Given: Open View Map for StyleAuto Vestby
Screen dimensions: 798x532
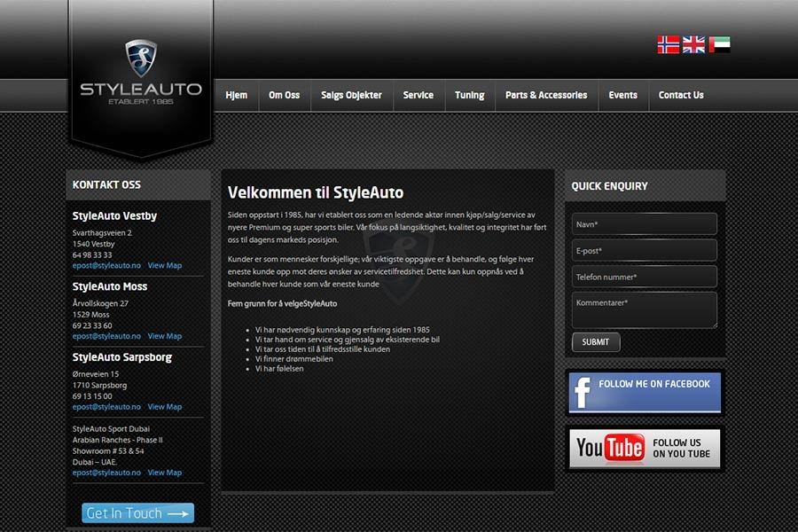Looking at the screenshot, I should coord(164,266).
